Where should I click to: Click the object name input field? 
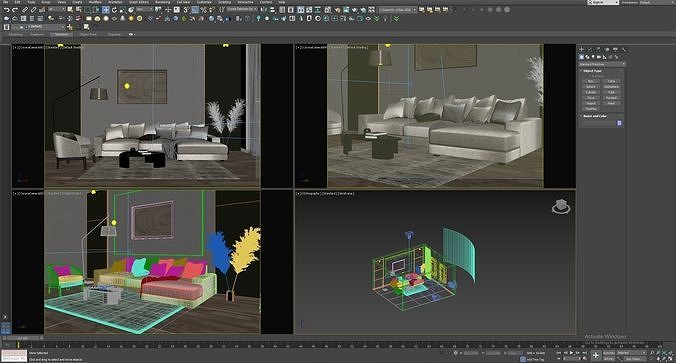click(x=599, y=123)
